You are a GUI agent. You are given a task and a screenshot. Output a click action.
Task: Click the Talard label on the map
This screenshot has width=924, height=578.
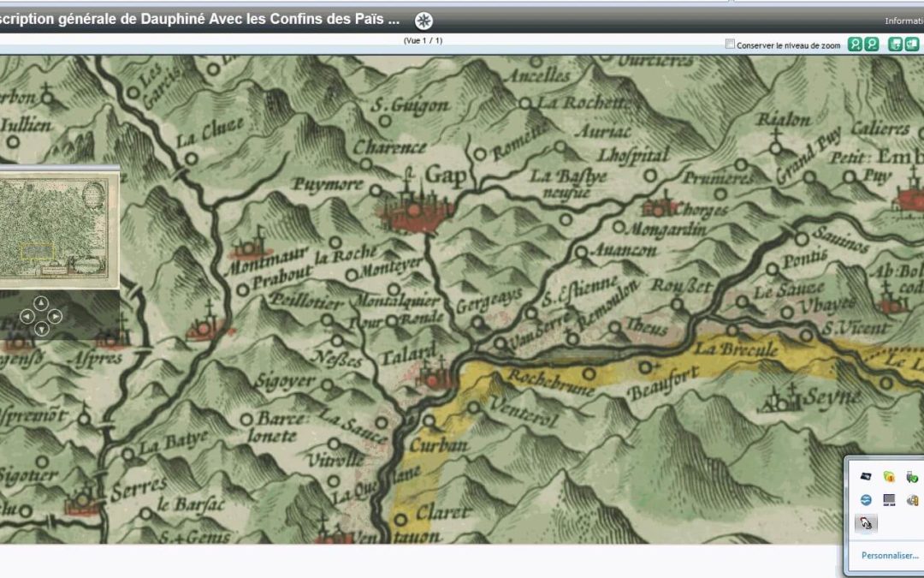click(x=408, y=354)
